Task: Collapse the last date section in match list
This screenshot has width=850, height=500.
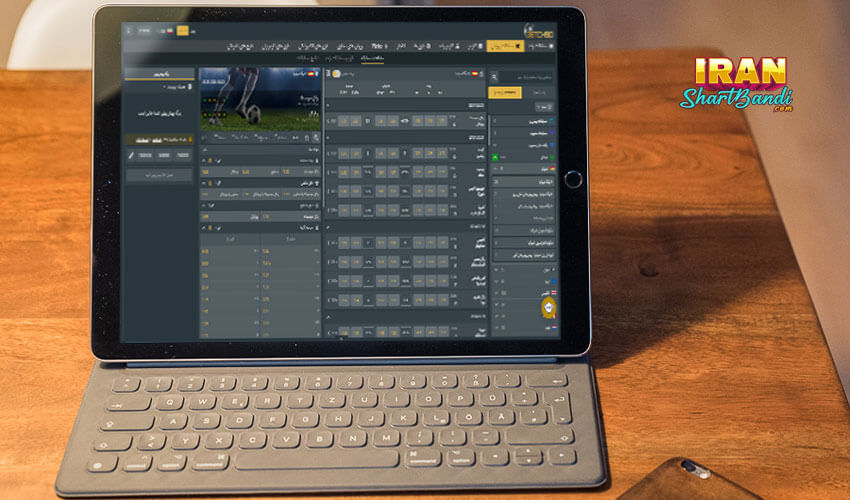Action: point(406,316)
